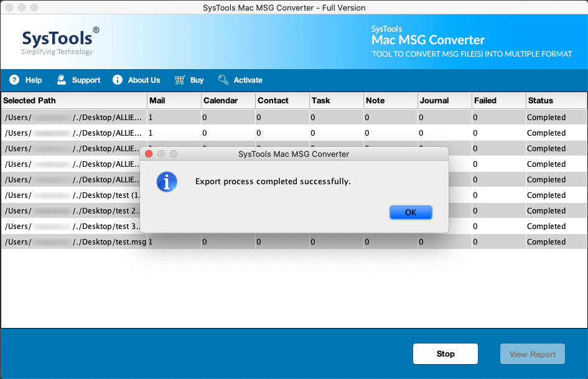Click the Failed column header
588x379 pixels.
pyautogui.click(x=499, y=101)
